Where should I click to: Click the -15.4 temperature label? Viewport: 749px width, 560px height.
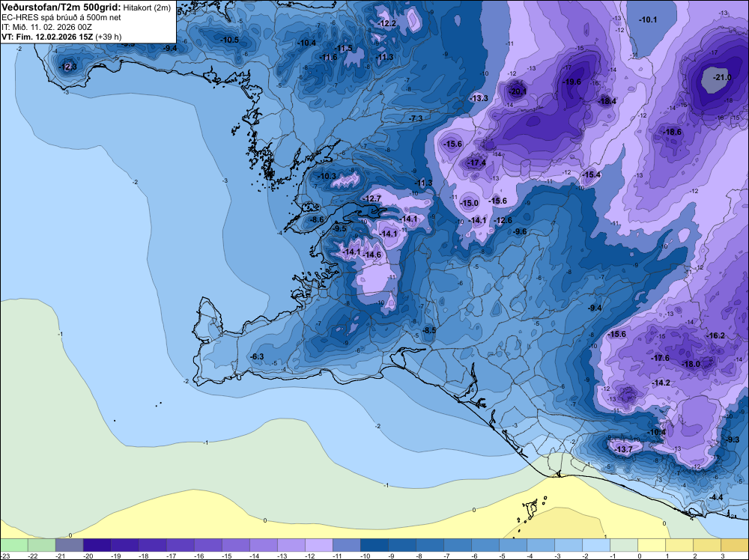(592, 174)
